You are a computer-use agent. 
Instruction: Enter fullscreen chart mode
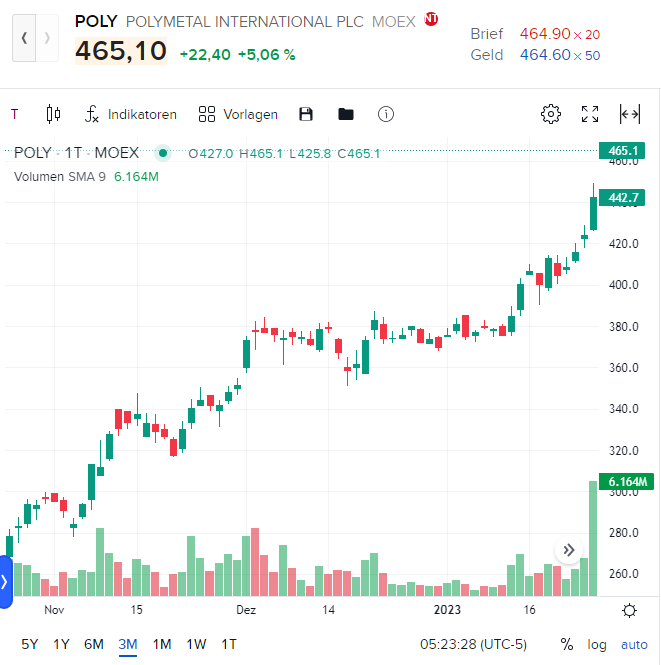(x=590, y=114)
